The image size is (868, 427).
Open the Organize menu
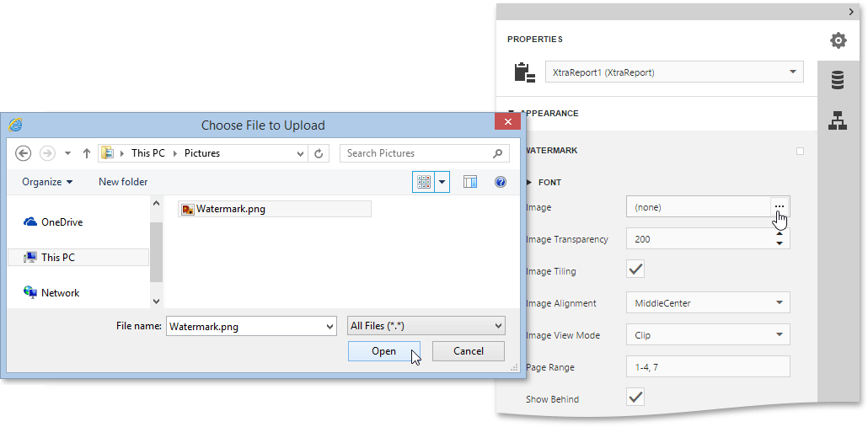point(47,182)
